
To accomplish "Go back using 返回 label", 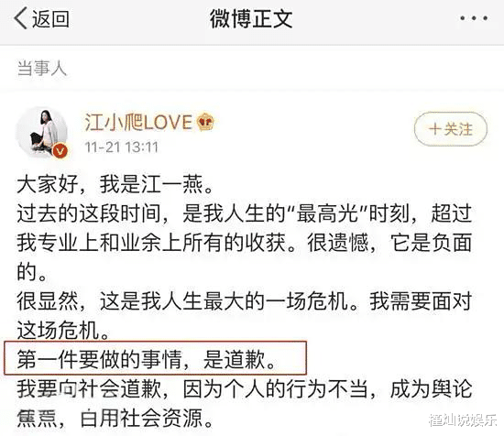I will coord(50,18).
